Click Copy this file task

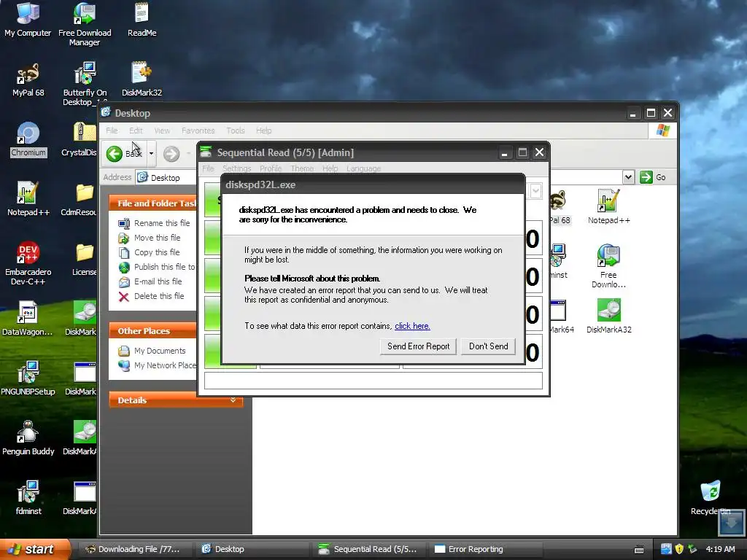click(149, 252)
